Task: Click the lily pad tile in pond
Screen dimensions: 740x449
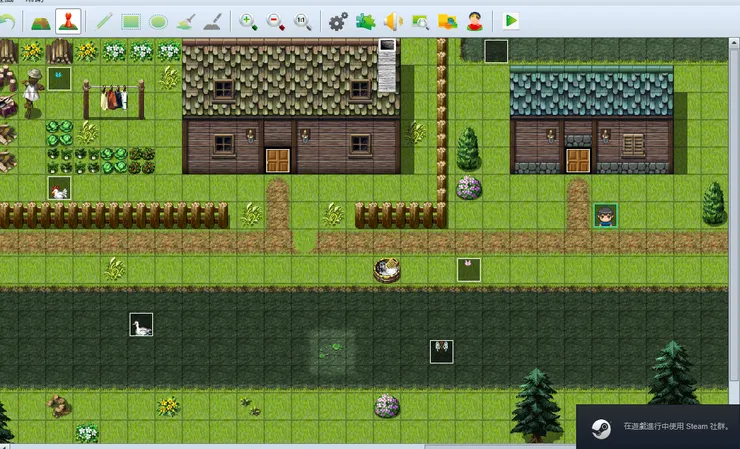Action: pyautogui.click(x=332, y=352)
